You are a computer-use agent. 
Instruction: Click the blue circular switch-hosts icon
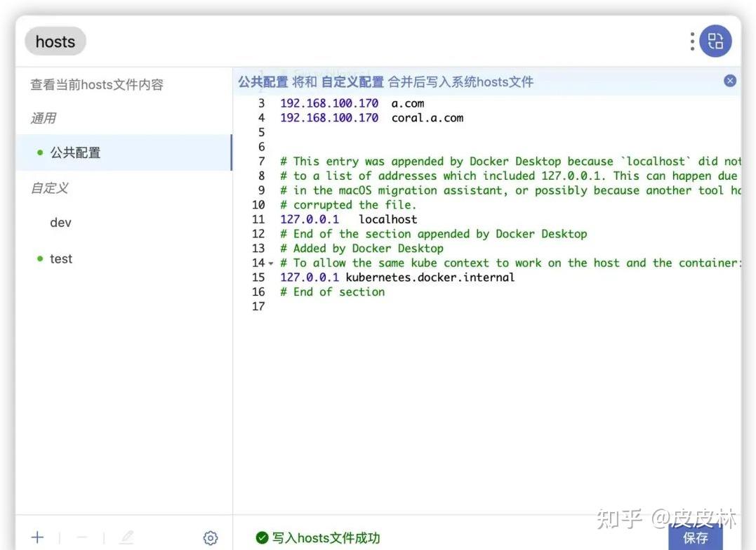click(715, 41)
